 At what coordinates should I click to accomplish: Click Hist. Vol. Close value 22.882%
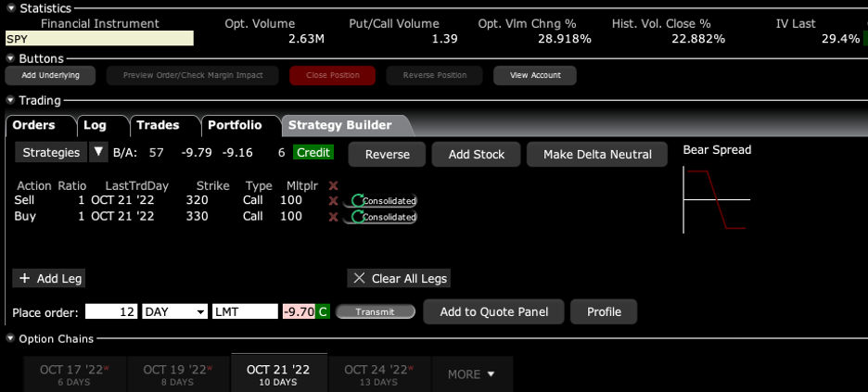pos(698,39)
